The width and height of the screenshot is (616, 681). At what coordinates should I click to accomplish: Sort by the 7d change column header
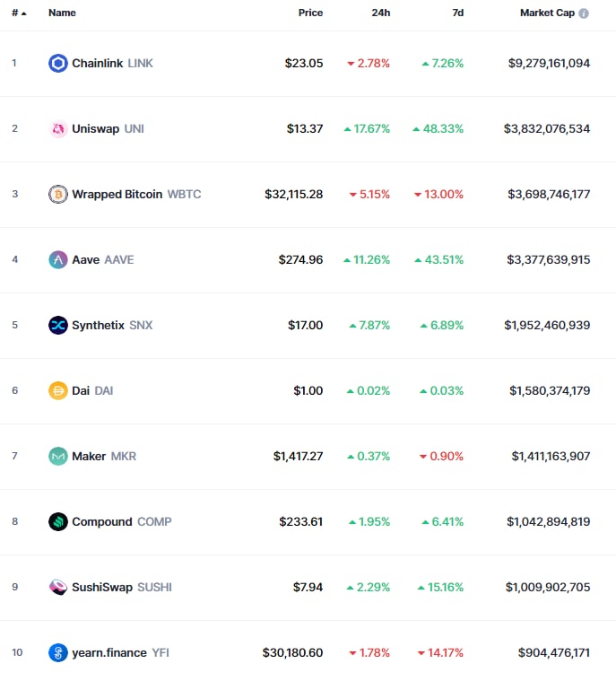point(456,13)
